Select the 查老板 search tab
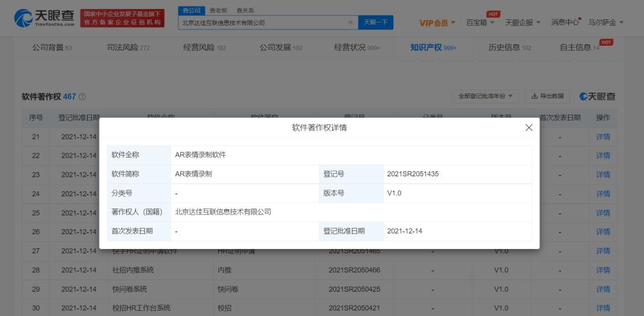Screen dimensions: 644x316 pos(218,10)
